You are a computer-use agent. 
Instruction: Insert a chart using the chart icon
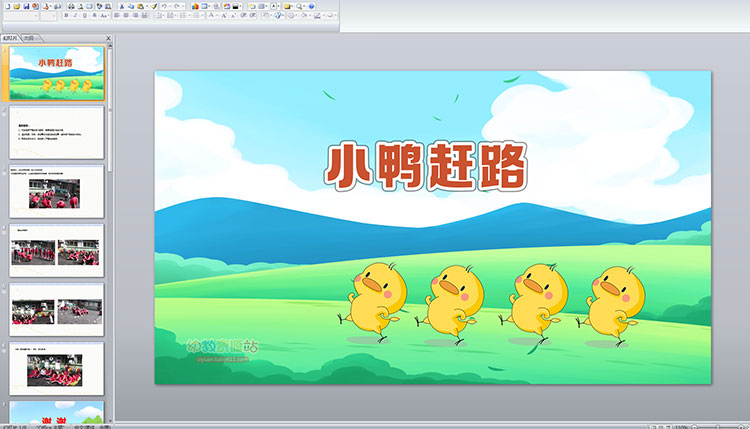195,7
